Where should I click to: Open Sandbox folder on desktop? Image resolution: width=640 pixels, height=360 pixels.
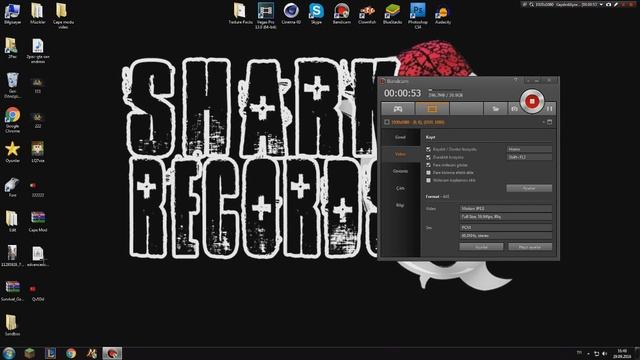(x=12, y=325)
